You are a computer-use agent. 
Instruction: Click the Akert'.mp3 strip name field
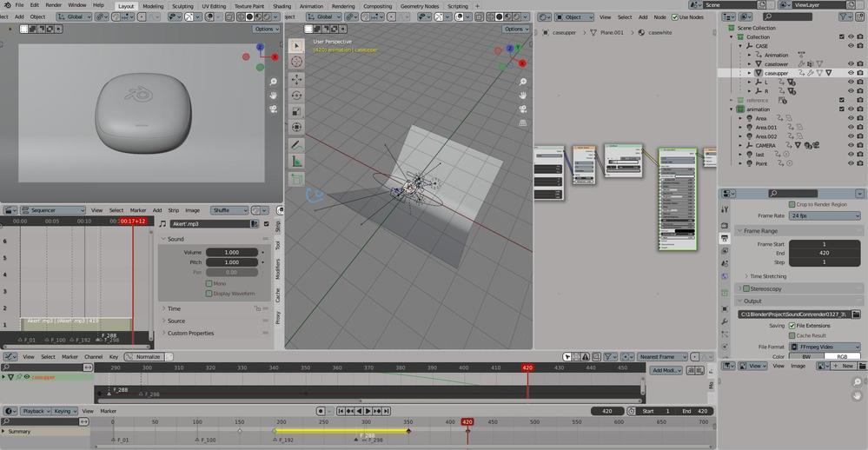pos(209,223)
